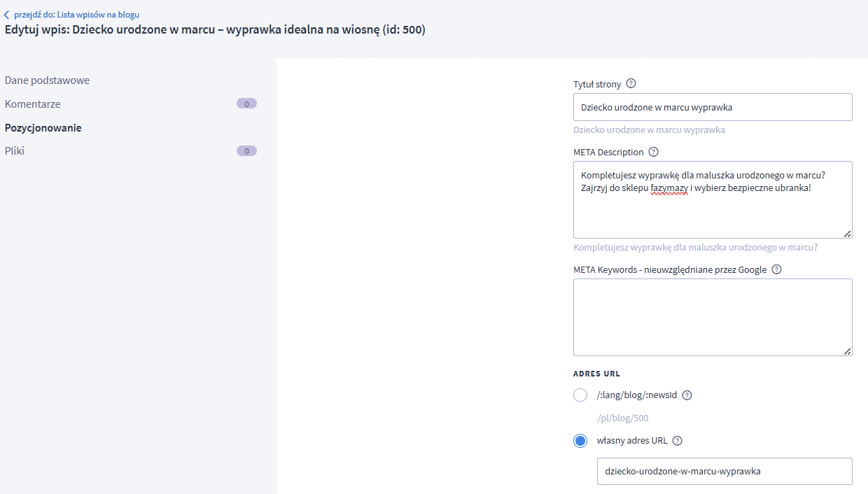Screen dimensions: 868x494
Task: Open the Komentarze section
Action: click(33, 104)
